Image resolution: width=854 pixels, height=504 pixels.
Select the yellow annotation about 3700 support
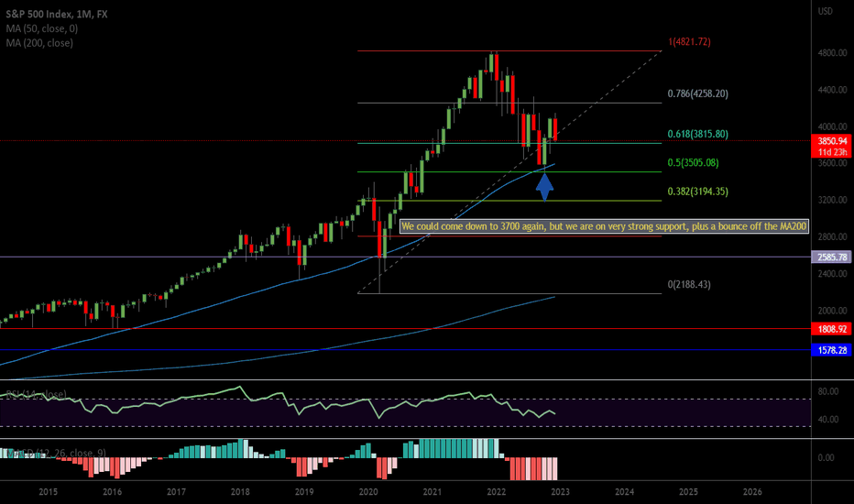point(604,226)
